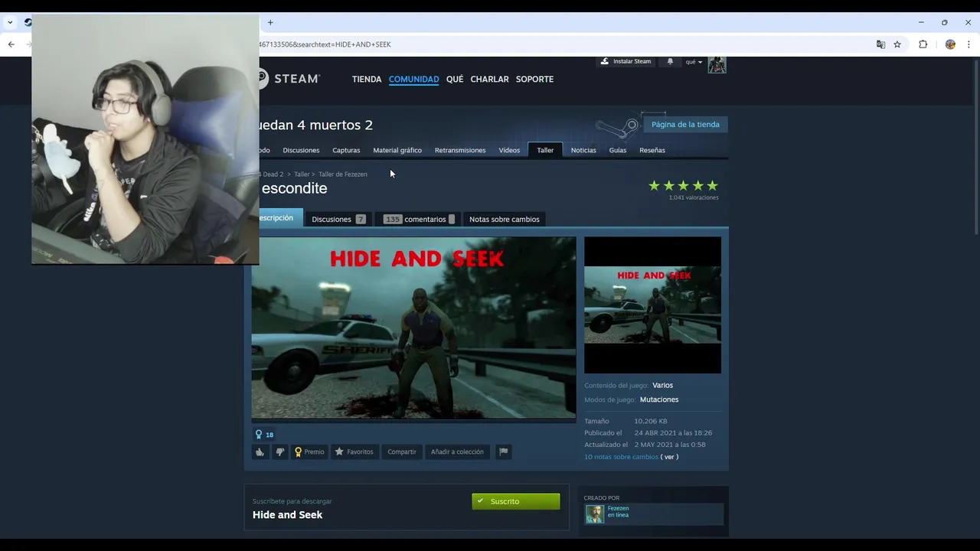Viewport: 980px width, 551px height.
Task: Give a Premio award
Action: point(309,452)
